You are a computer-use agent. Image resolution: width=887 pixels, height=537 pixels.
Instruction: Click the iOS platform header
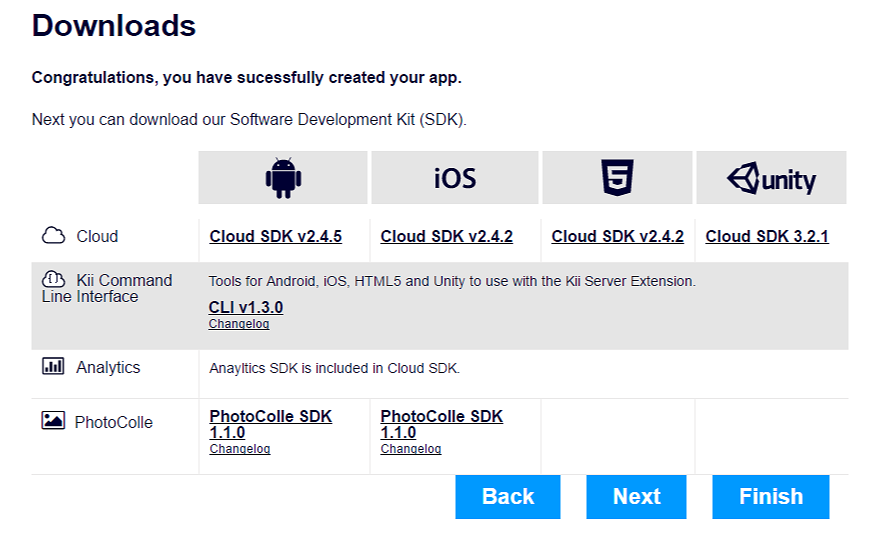[455, 178]
